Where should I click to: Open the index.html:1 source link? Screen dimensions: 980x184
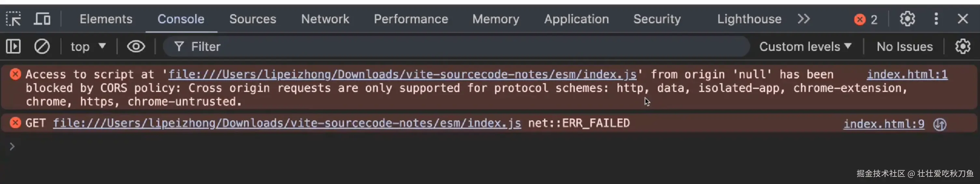(907, 74)
